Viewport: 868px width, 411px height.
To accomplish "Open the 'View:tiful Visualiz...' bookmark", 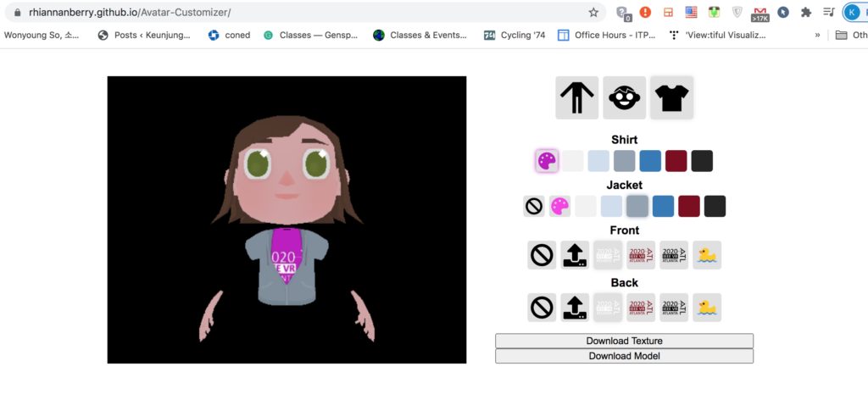I will point(717,35).
